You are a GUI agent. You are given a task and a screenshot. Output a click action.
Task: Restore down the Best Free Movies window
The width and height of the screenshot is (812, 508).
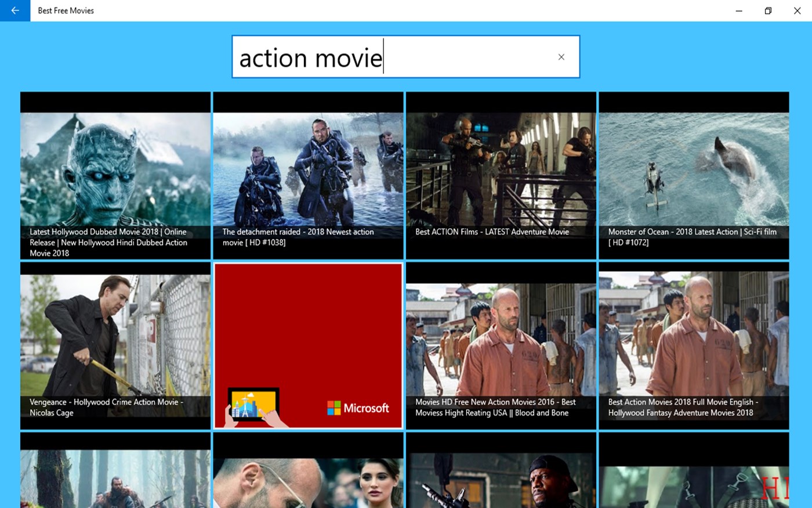(x=768, y=10)
